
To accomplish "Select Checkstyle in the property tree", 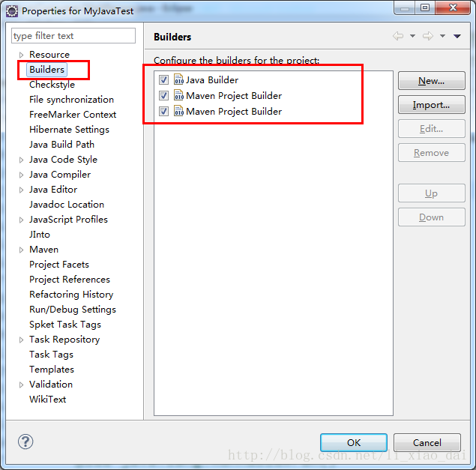I will click(52, 85).
